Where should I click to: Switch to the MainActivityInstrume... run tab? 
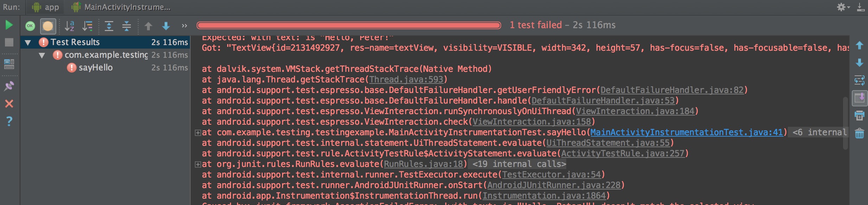pos(121,7)
